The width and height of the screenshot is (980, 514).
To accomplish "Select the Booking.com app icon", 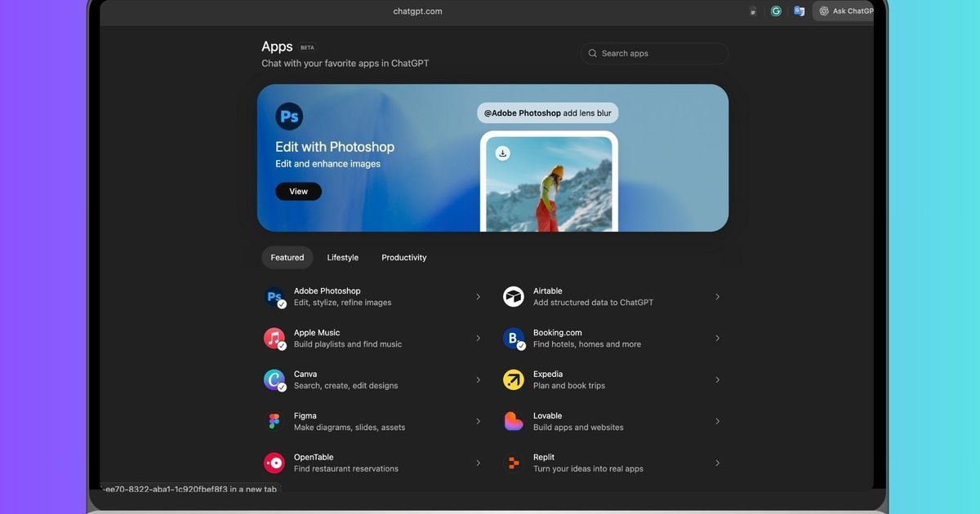I will click(514, 339).
